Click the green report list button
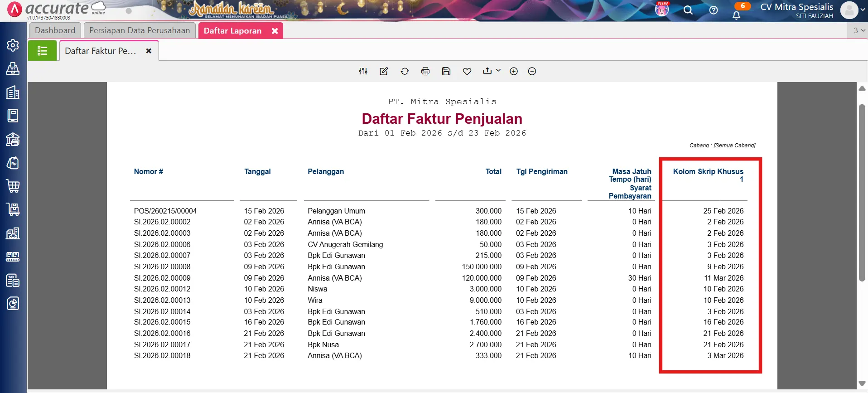This screenshot has height=393, width=868. (x=42, y=51)
